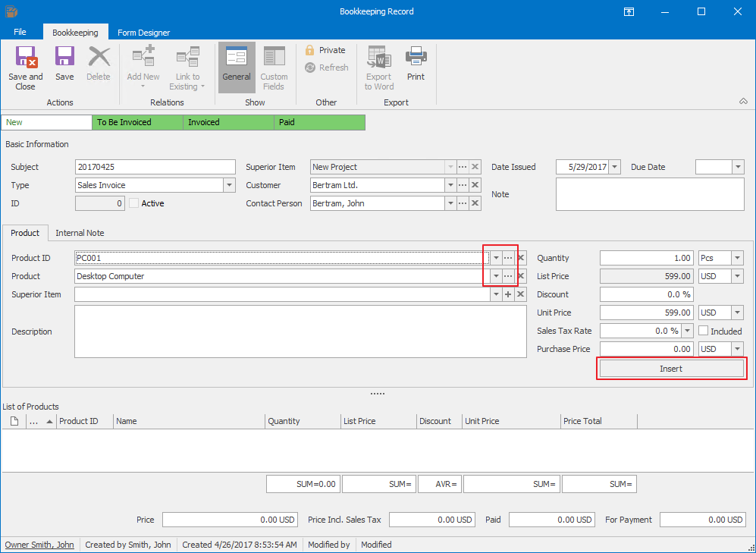The width and height of the screenshot is (756, 553).
Task: Collapse the ribbon with the chevron
Action: click(x=743, y=101)
